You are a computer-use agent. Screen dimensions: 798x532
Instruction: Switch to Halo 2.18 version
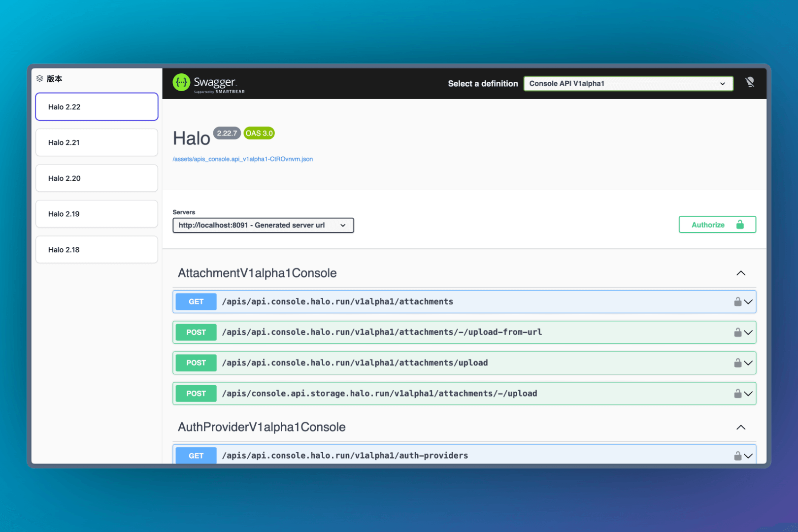pos(97,250)
